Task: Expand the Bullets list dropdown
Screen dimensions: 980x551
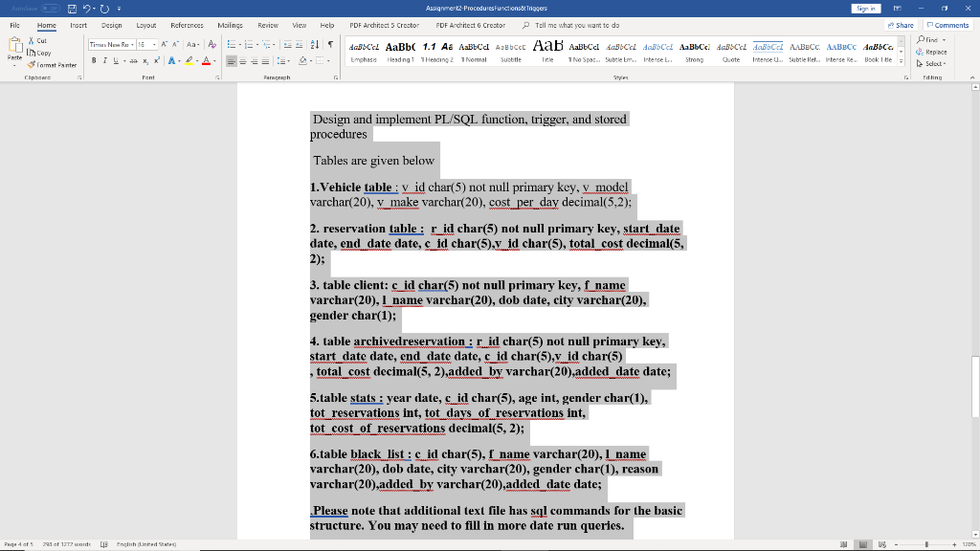Action: (x=239, y=43)
